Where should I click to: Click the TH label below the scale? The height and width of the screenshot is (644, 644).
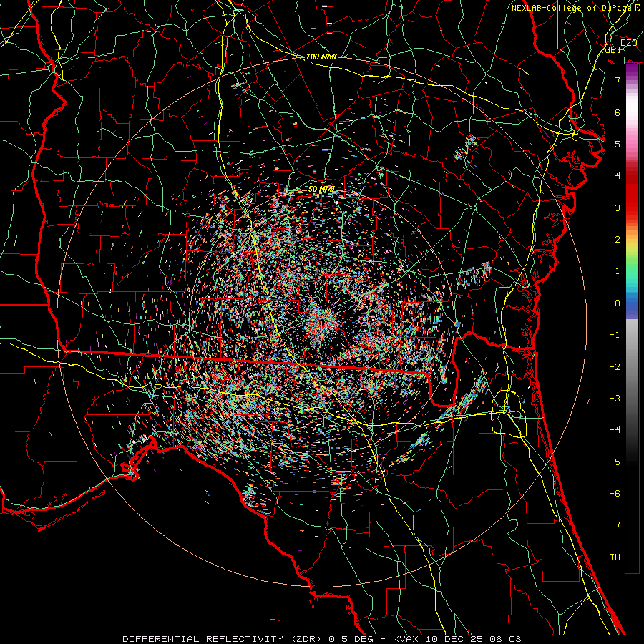[615, 557]
